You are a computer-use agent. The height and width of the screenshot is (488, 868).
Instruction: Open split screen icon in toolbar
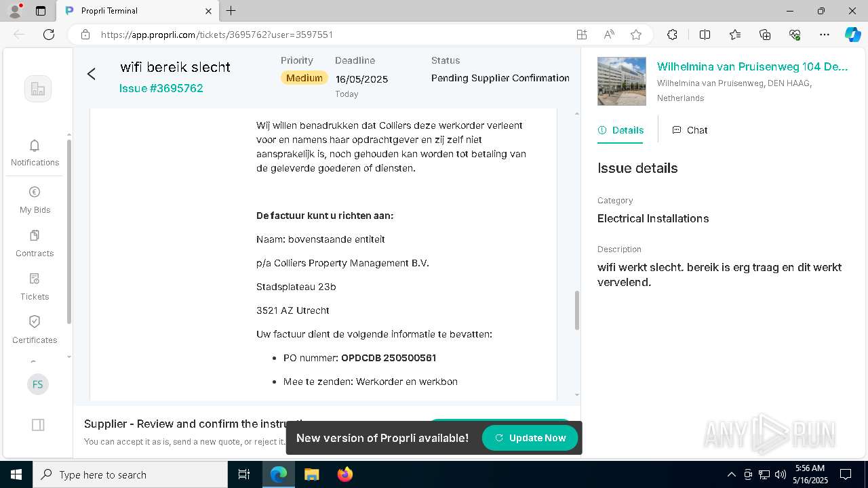coord(705,35)
